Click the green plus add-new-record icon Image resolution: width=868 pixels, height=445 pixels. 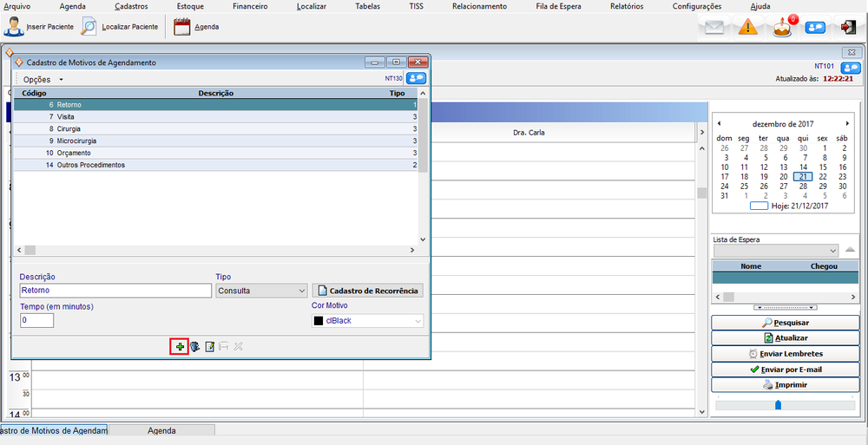[x=180, y=347]
